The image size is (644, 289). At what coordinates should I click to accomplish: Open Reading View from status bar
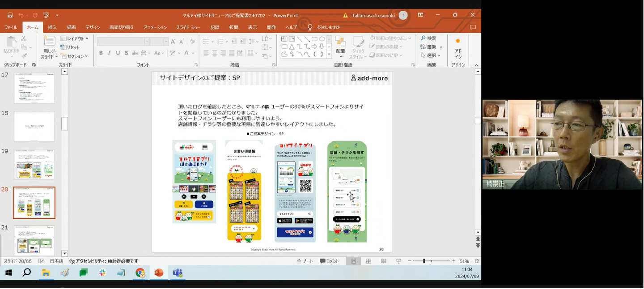click(x=383, y=261)
